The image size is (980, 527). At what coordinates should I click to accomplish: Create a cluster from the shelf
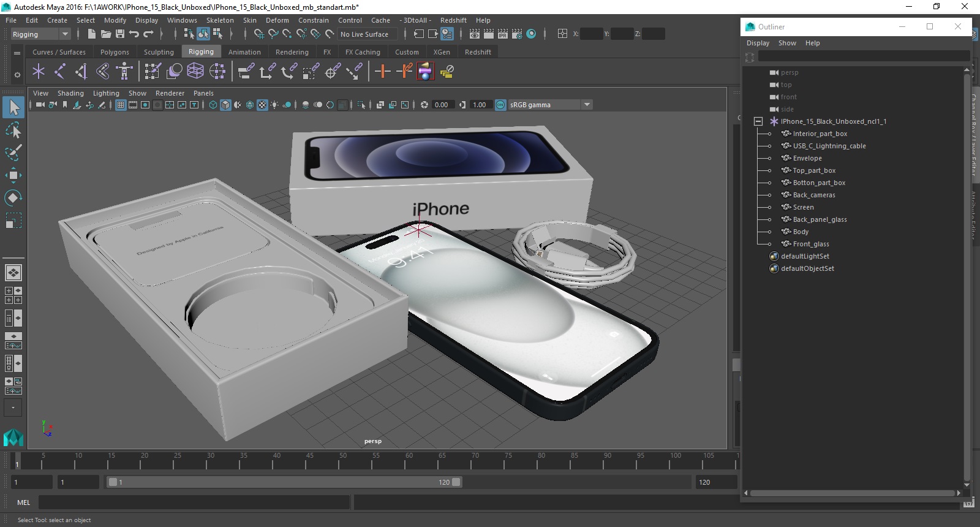[x=217, y=72]
